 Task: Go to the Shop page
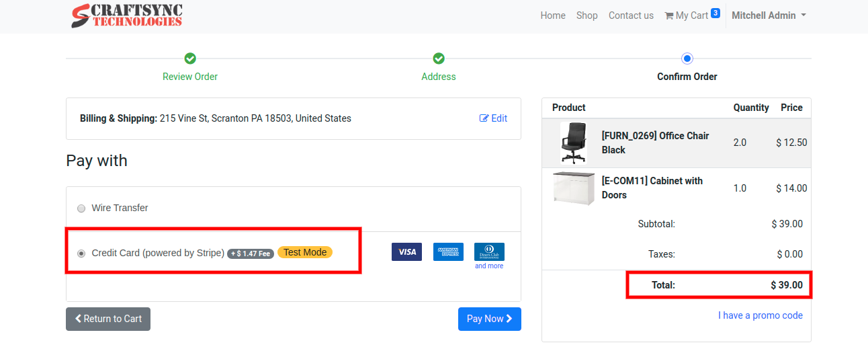click(x=587, y=15)
